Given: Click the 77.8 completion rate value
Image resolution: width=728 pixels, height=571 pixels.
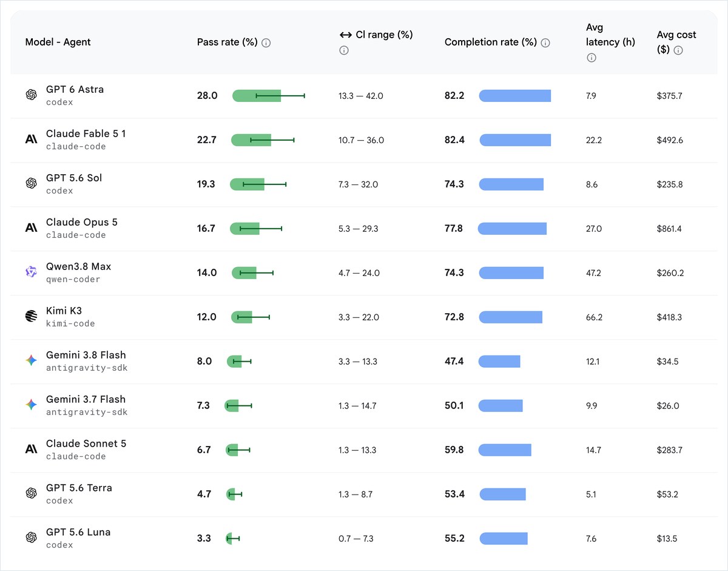Looking at the screenshot, I should click(454, 229).
